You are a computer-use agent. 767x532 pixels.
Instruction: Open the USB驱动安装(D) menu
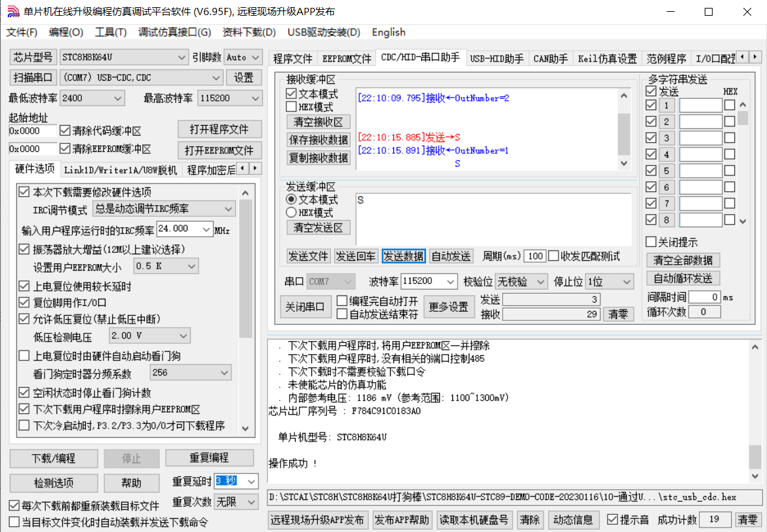(324, 32)
